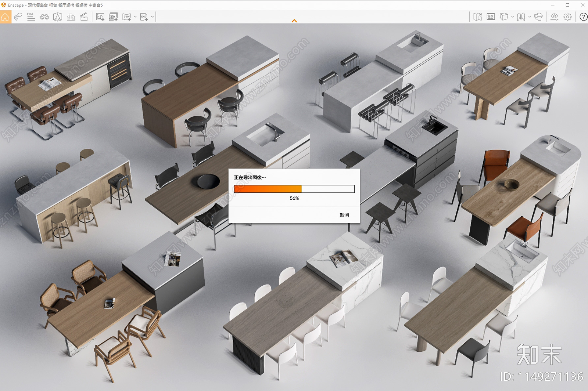Open the view management pin icon
The width and height of the screenshot is (588, 391).
pyautogui.click(x=18, y=17)
